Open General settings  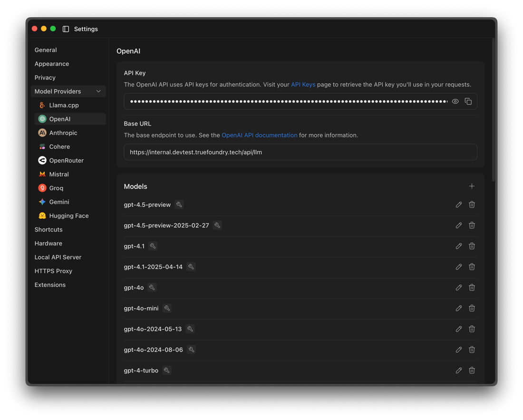pos(46,50)
